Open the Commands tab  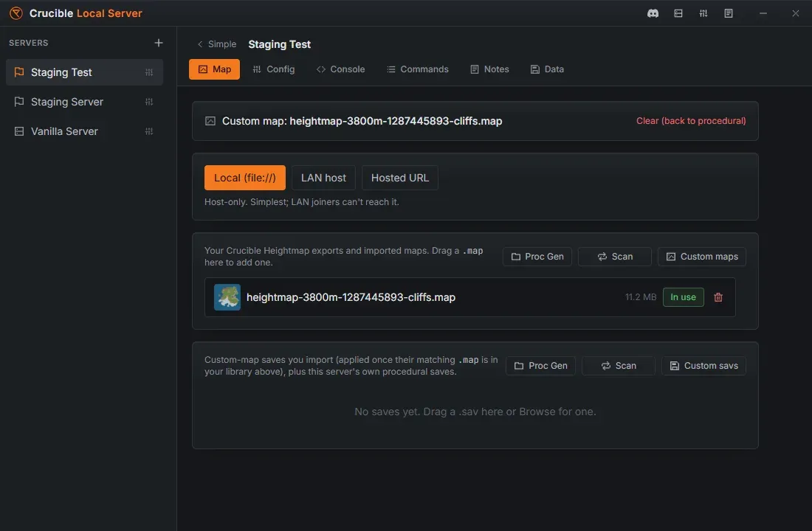pyautogui.click(x=417, y=69)
